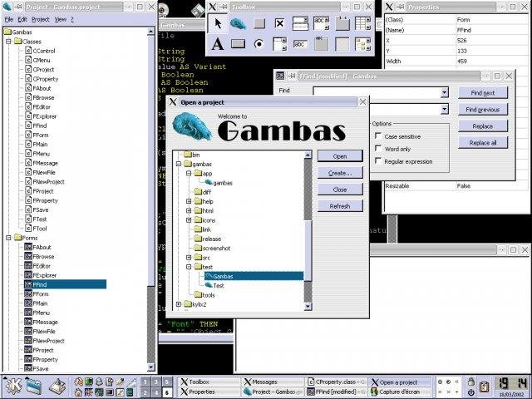Open the FFind form in Forms tree
The width and height of the screenshot is (532, 399).
point(40,283)
